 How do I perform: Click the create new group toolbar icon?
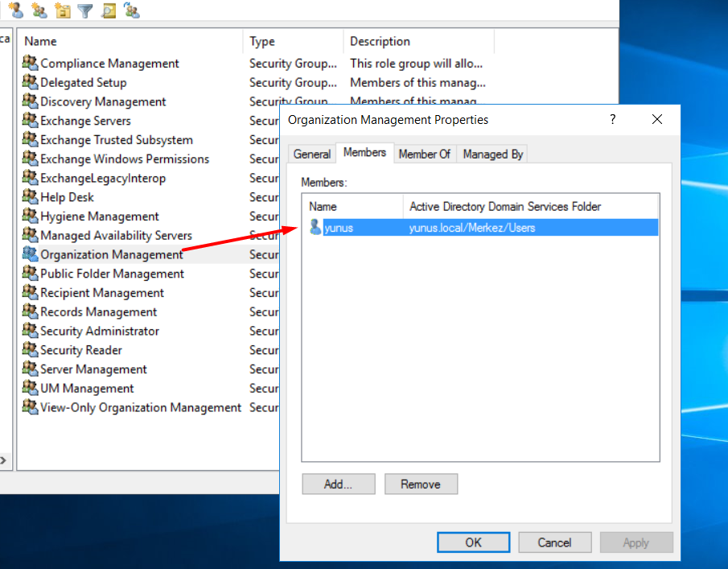click(39, 10)
